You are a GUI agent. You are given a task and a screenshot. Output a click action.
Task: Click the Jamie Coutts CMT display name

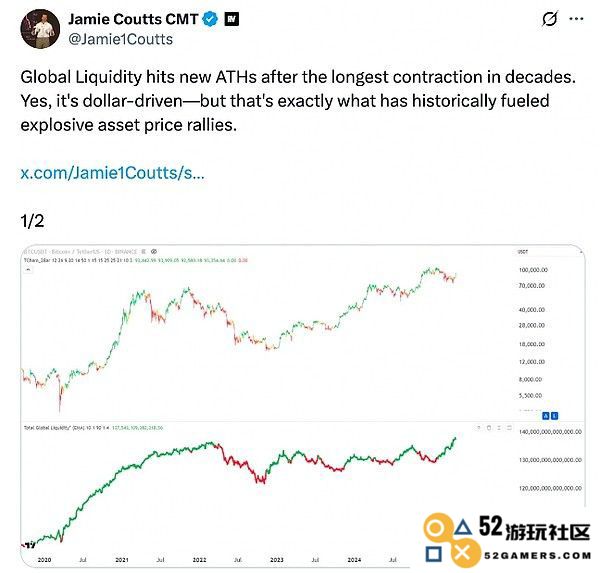pyautogui.click(x=133, y=19)
